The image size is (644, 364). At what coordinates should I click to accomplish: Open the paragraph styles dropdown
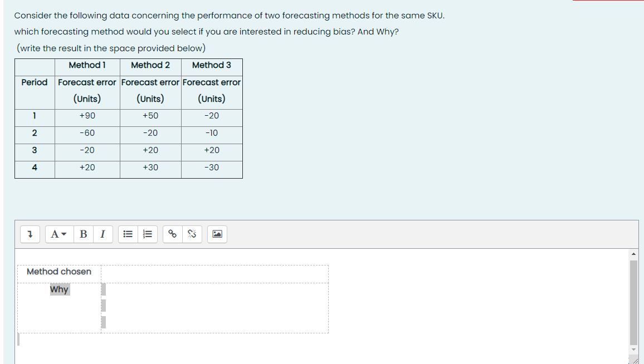pos(59,234)
